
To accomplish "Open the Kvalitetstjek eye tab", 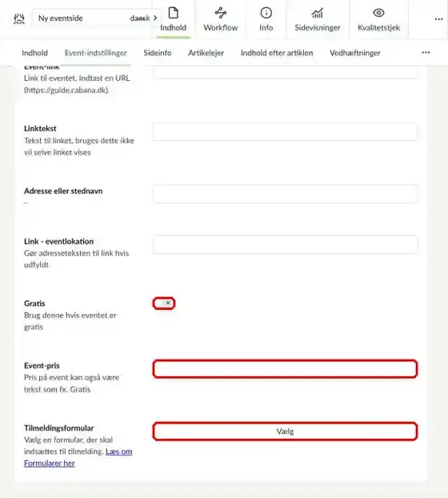I will pyautogui.click(x=379, y=19).
